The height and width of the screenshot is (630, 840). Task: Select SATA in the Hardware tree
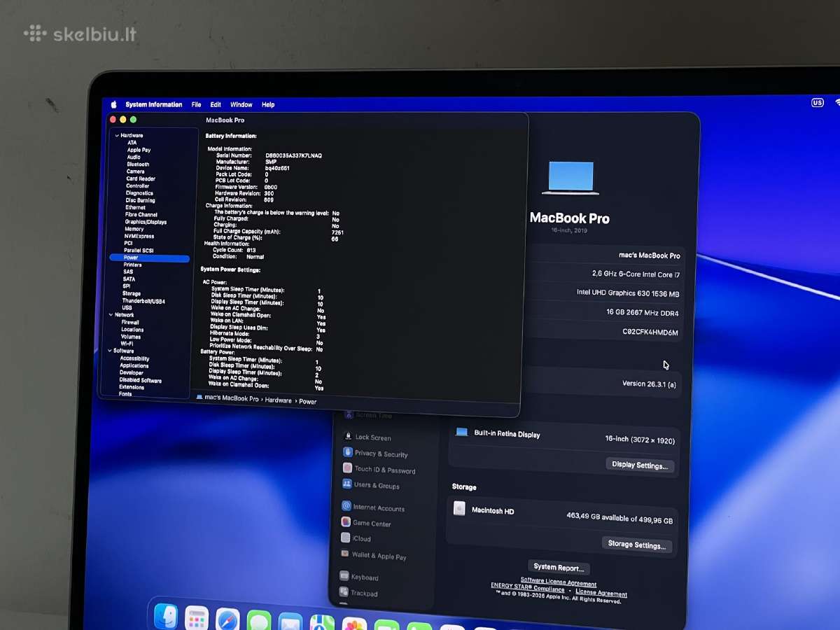click(129, 279)
